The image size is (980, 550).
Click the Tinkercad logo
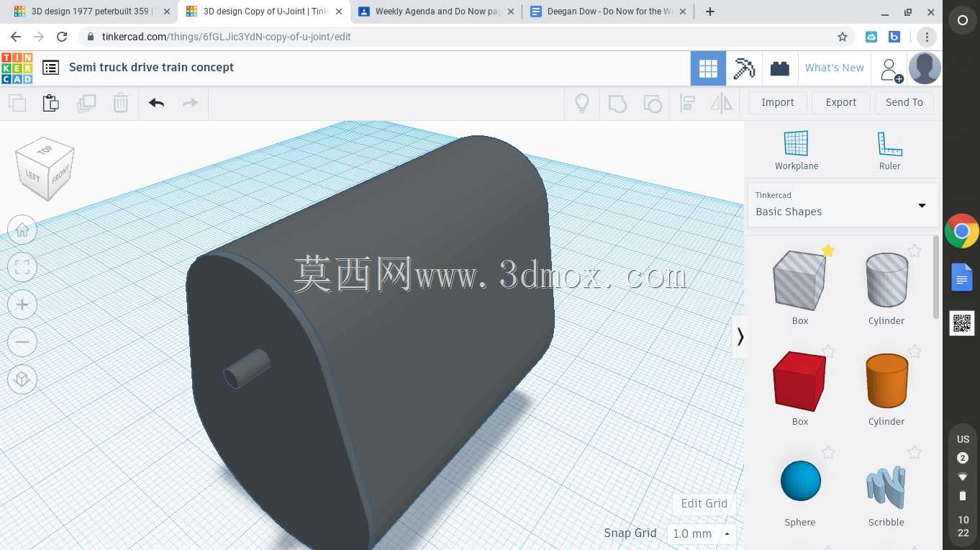pos(17,68)
